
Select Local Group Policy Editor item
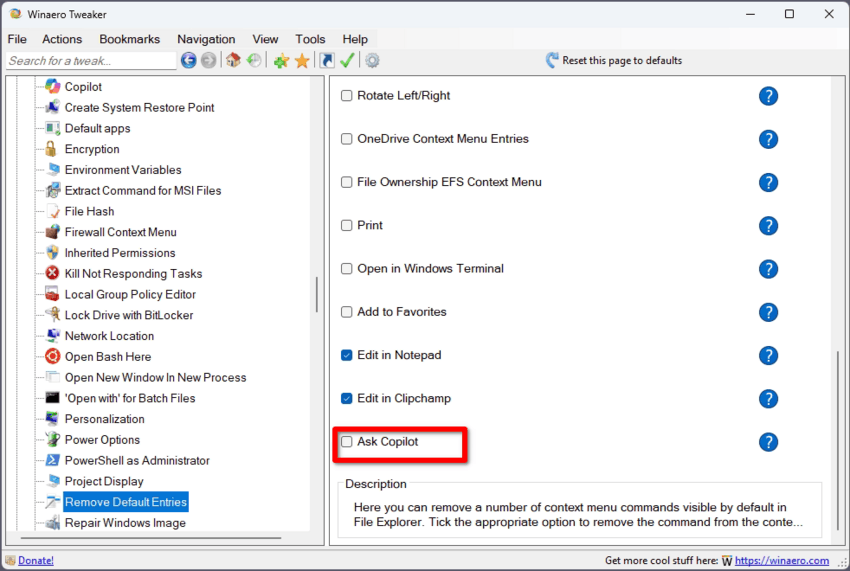point(130,294)
